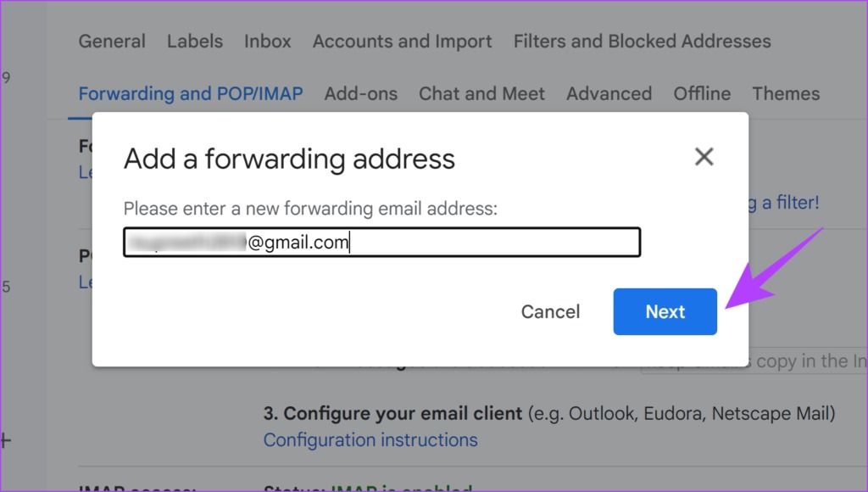Go to the Offline tab

(702, 94)
